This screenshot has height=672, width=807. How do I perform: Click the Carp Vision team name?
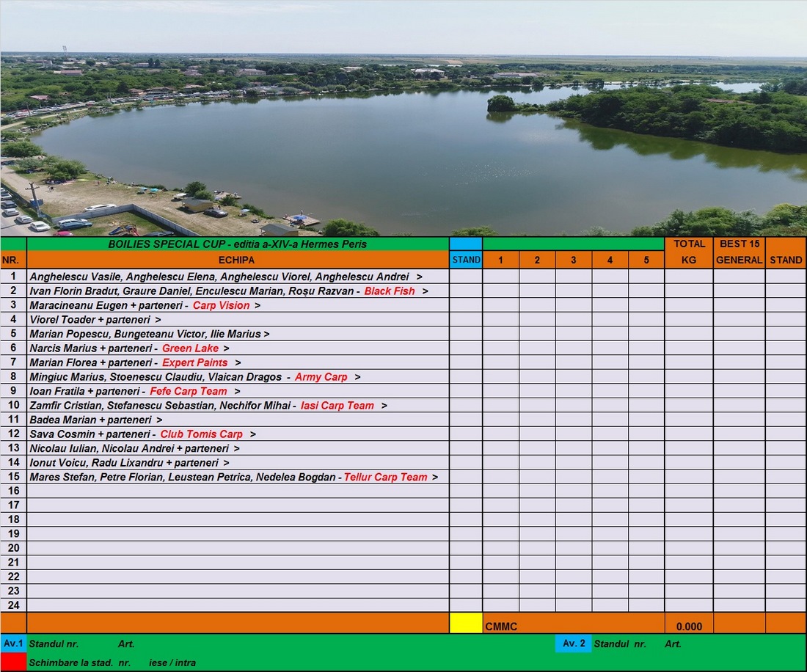tap(222, 305)
